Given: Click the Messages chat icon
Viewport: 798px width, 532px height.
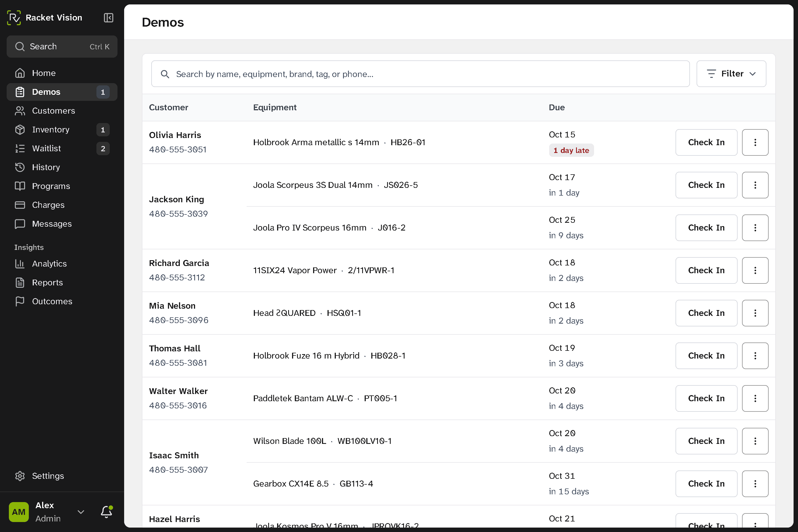Looking at the screenshot, I should click(x=20, y=224).
